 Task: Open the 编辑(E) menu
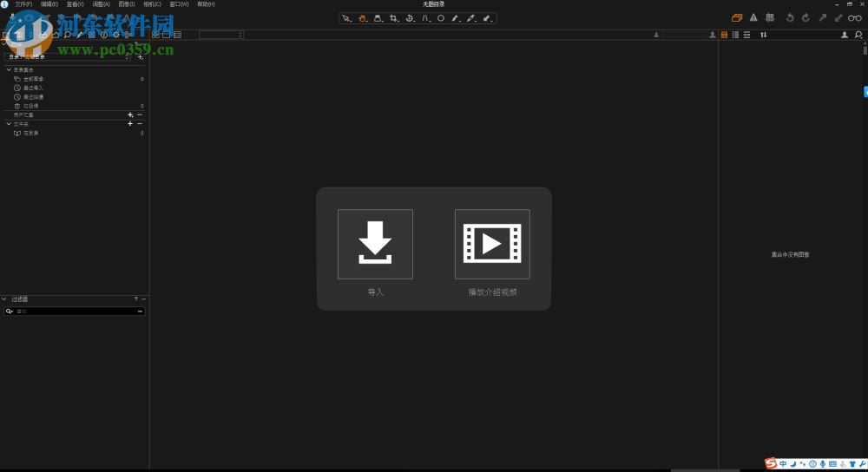tap(49, 3)
